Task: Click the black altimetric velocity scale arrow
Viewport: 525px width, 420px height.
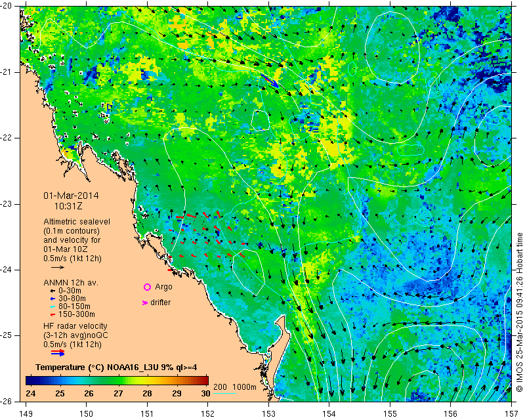Action: click(58, 268)
